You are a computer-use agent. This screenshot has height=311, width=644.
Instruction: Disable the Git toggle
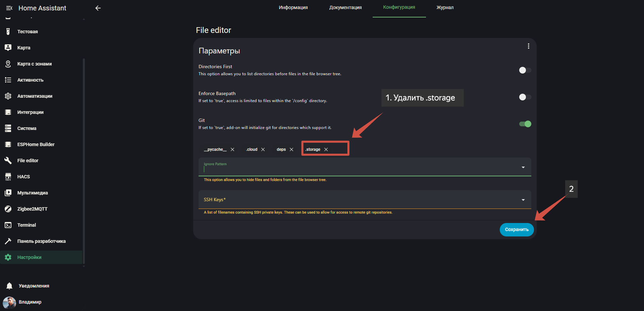[x=525, y=124]
